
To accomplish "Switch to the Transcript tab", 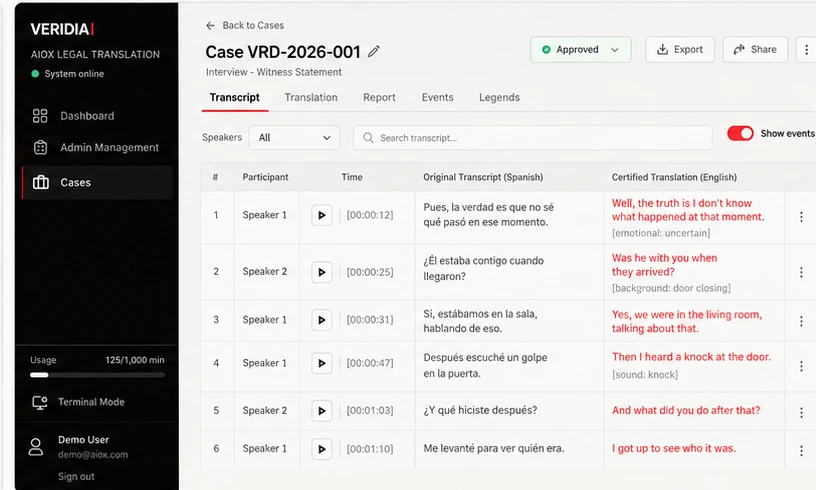I will [x=235, y=98].
